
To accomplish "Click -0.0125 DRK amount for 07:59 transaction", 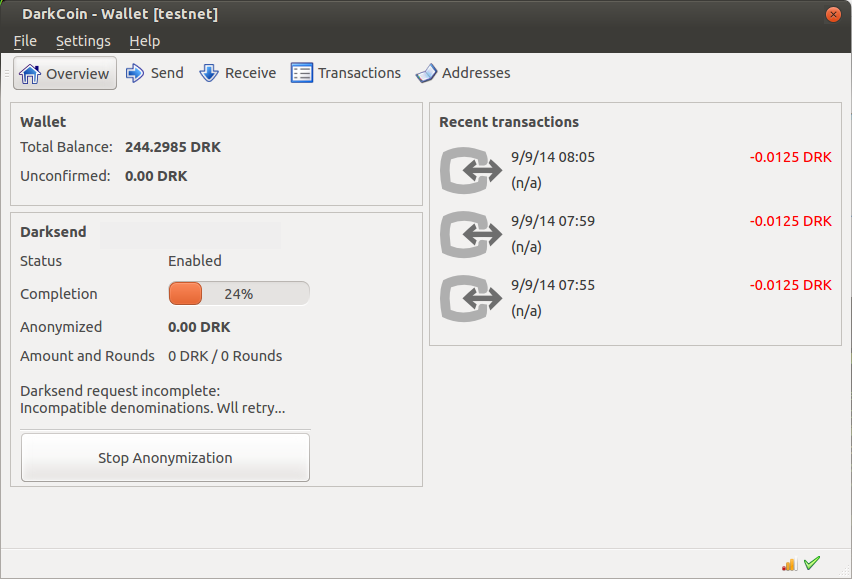I will point(791,222).
